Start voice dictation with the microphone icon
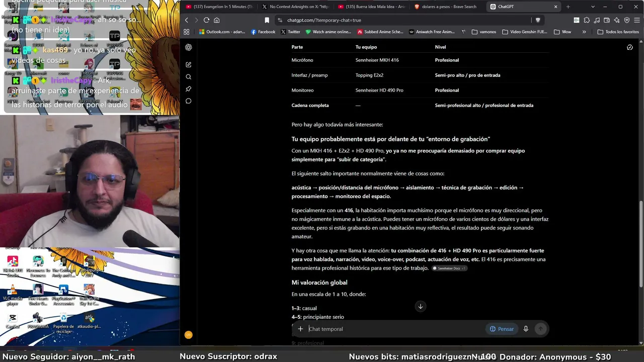This screenshot has height=362, width=644. 526,329
